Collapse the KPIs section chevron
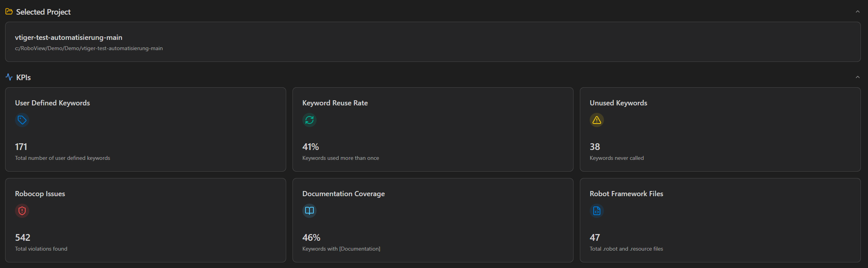Image resolution: width=868 pixels, height=268 pixels. 857,77
